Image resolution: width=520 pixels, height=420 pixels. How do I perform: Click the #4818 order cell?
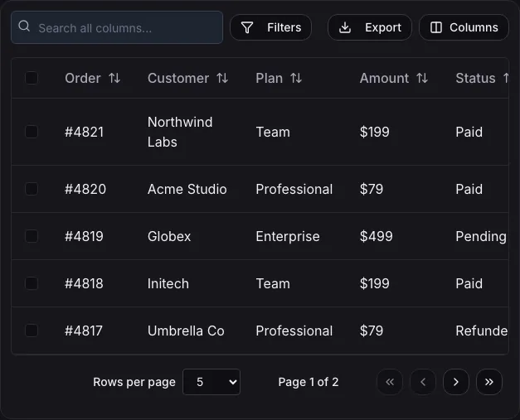pyautogui.click(x=84, y=284)
